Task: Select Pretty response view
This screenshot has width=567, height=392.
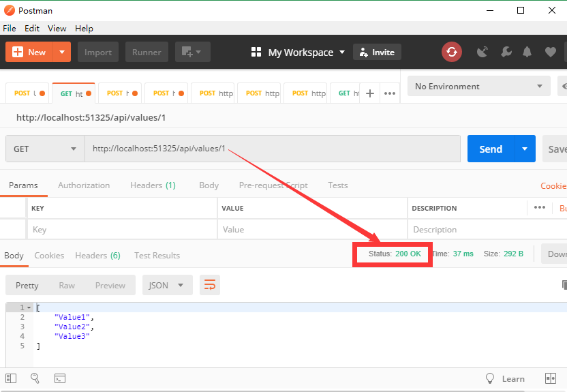Action: click(x=27, y=285)
